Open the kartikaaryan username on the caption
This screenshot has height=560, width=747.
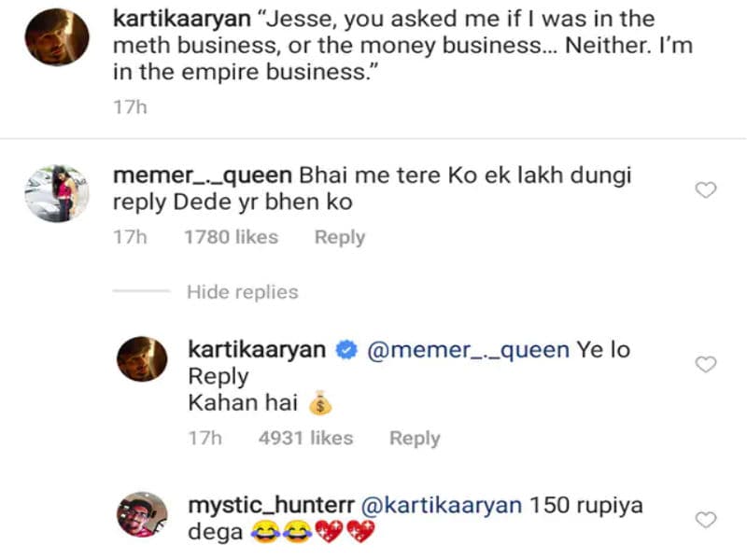point(172,19)
